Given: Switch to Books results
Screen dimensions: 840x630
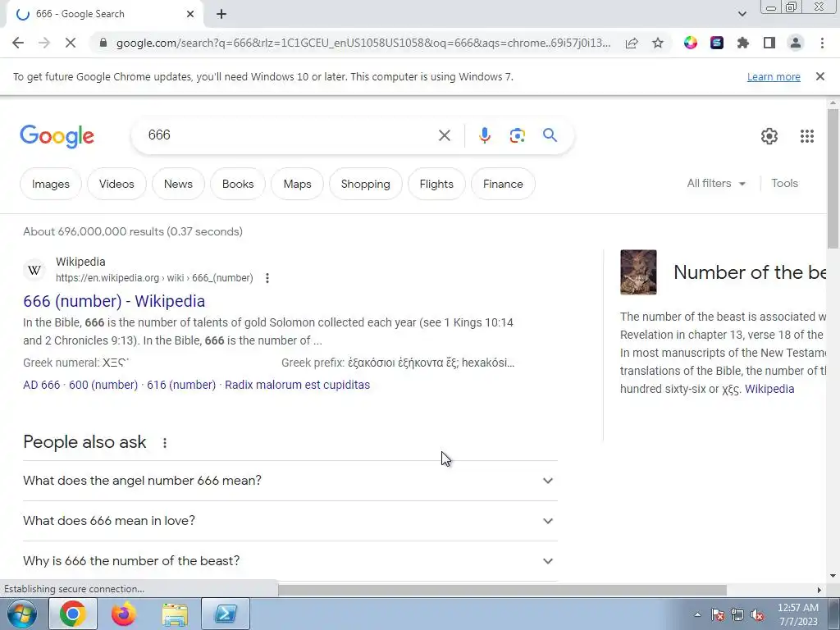Looking at the screenshot, I should [238, 184].
